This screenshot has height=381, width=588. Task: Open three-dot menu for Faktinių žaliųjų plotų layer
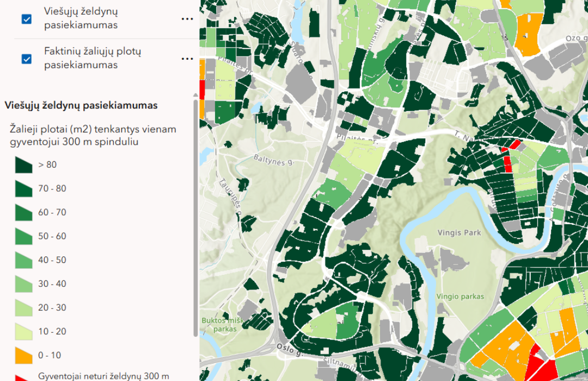click(x=187, y=59)
